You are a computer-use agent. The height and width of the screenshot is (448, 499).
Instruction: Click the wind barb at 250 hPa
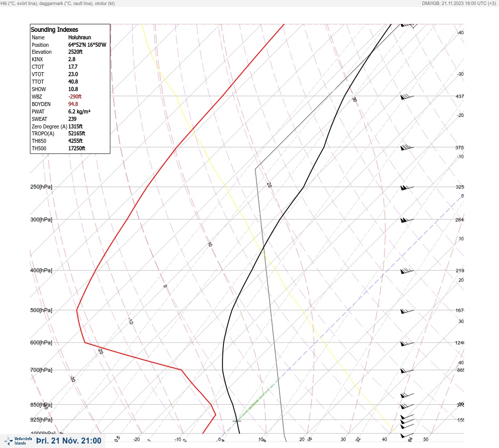pyautogui.click(x=407, y=188)
